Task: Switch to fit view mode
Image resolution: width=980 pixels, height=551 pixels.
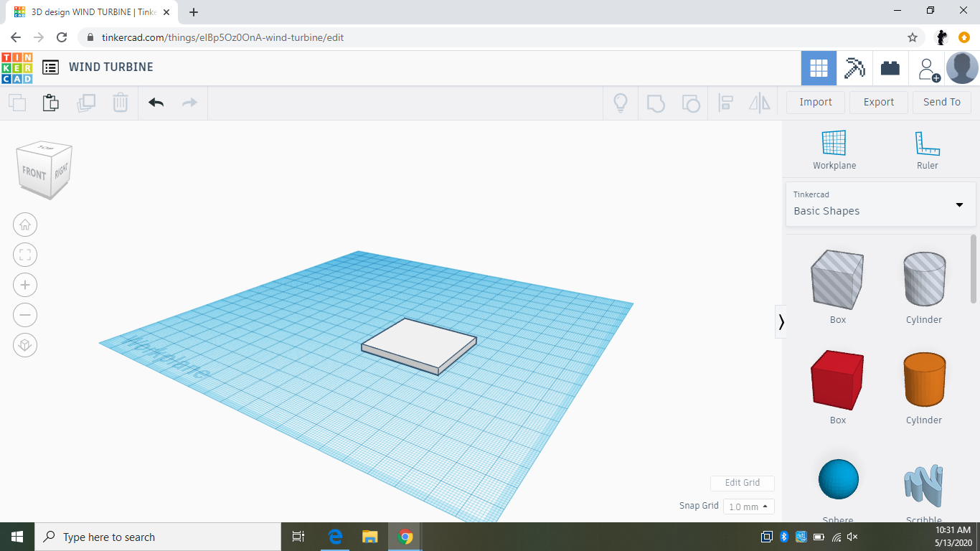Action: pyautogui.click(x=25, y=255)
